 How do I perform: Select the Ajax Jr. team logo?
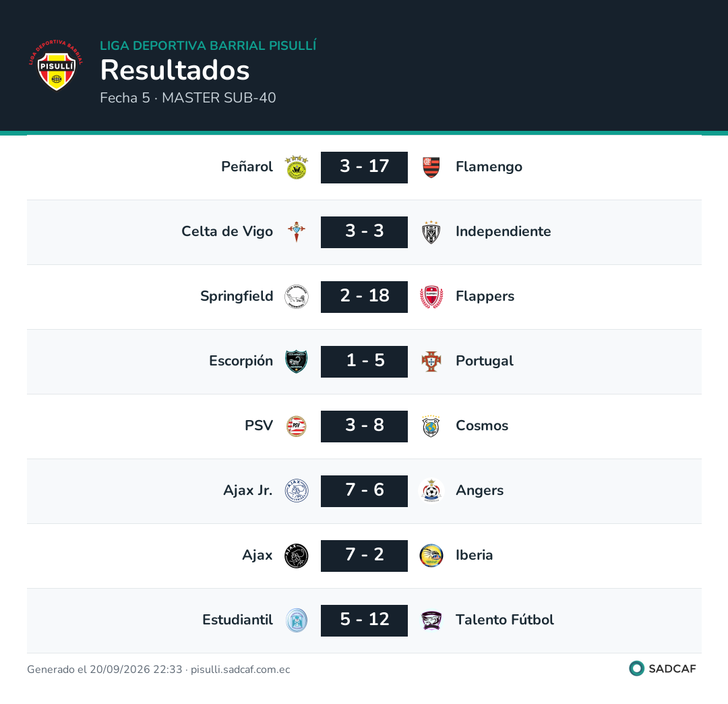pyautogui.click(x=297, y=491)
